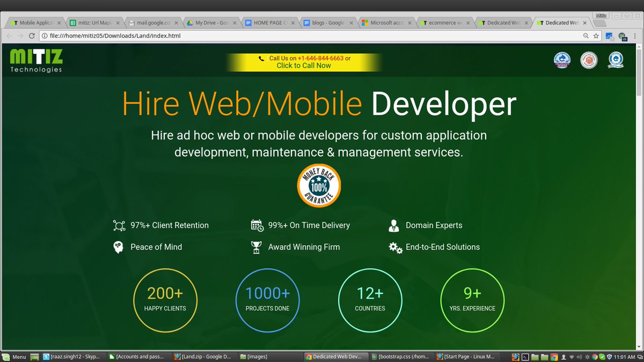
Task: Switch to the HOME PAGE docs tab
Action: [x=269, y=23]
